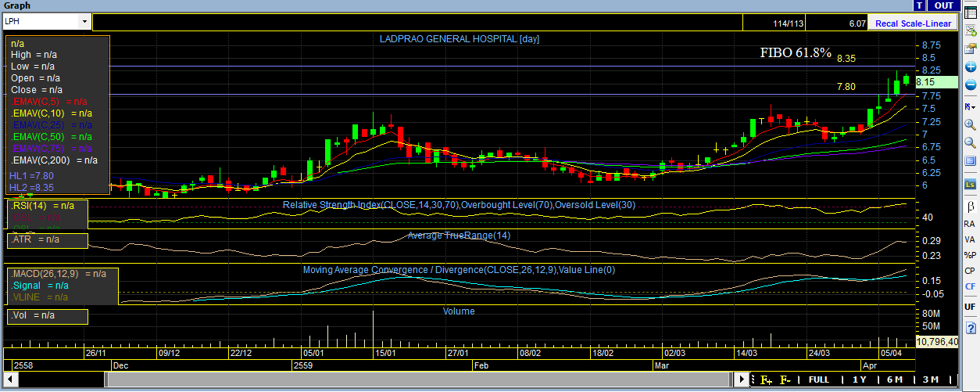The height and width of the screenshot is (392, 980).
Task: Click the OUT button
Action: click(945, 5)
